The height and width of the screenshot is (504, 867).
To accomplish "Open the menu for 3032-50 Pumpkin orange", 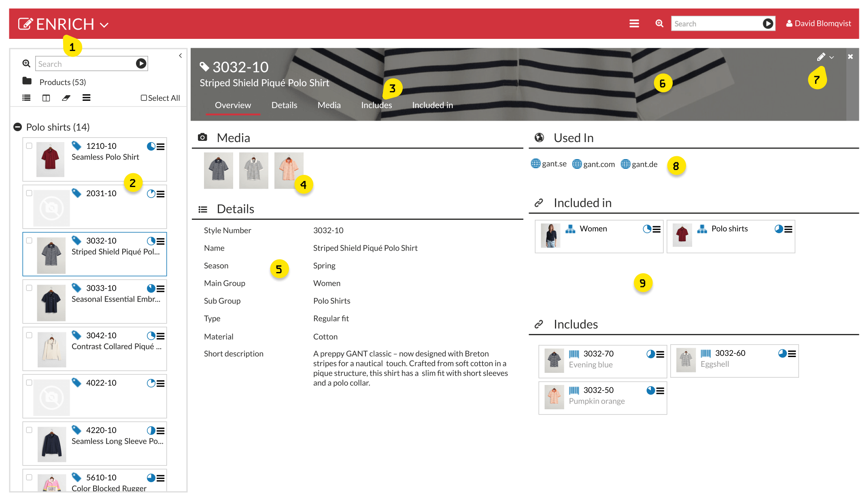I will [660, 391].
